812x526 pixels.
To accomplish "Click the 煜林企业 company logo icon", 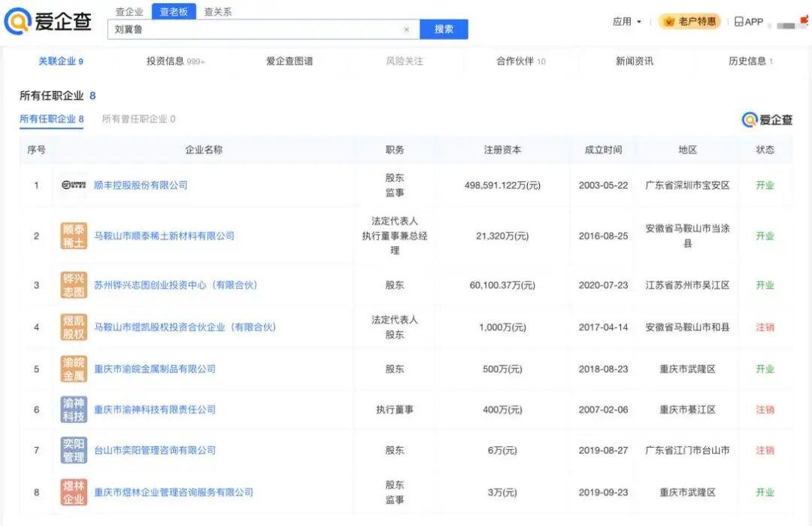I will [74, 492].
